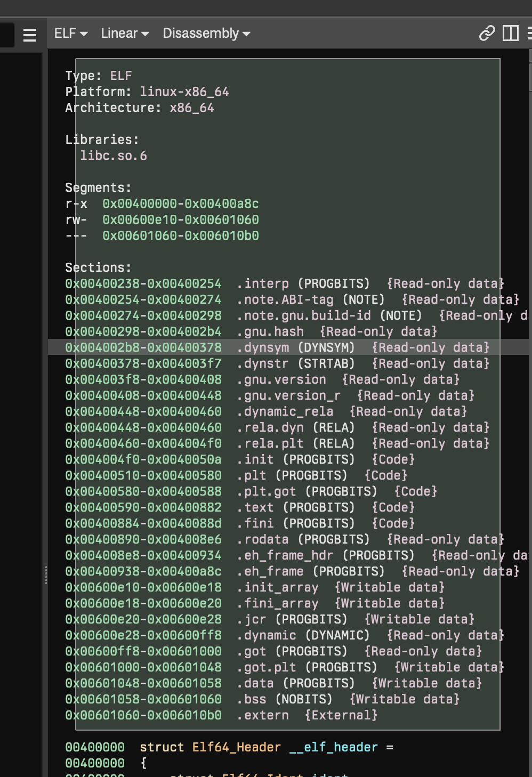
Task: Click the .dynsym section address 0x004002b8-0x00400378
Action: click(x=143, y=347)
